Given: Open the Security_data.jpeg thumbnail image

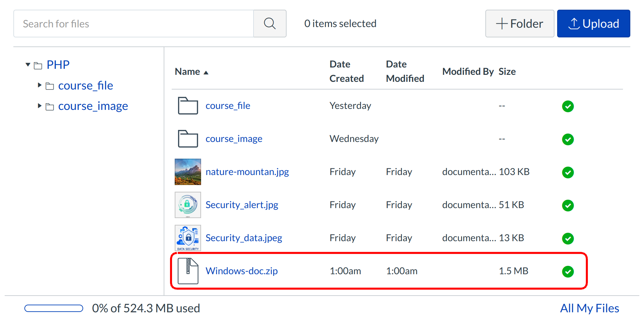Looking at the screenshot, I should (188, 238).
